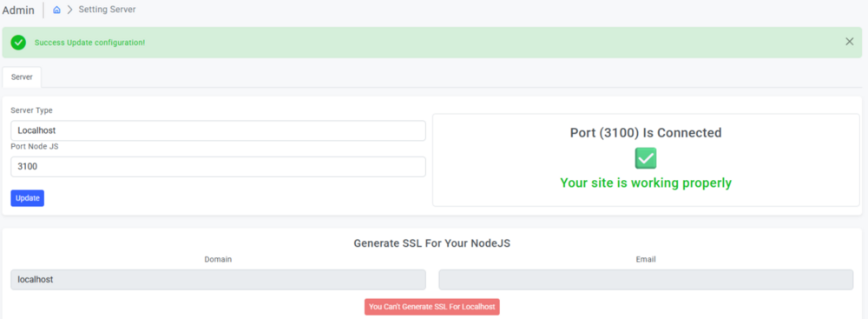This screenshot has width=868, height=319.
Task: Select the Setting Server breadcrumb text
Action: pyautogui.click(x=107, y=10)
